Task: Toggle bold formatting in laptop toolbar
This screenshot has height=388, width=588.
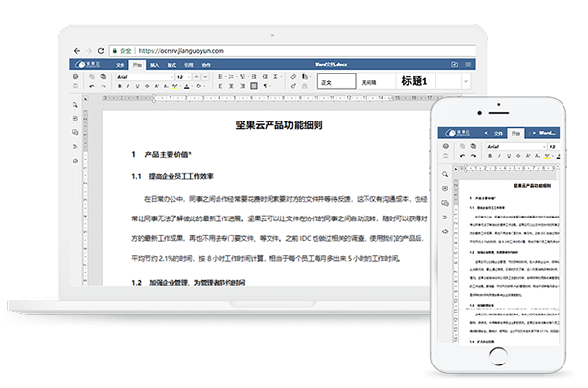Action: coord(120,86)
